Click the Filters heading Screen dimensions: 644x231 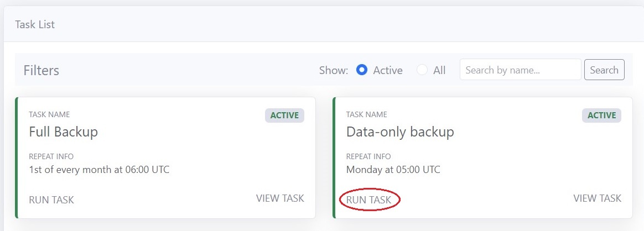(x=41, y=71)
